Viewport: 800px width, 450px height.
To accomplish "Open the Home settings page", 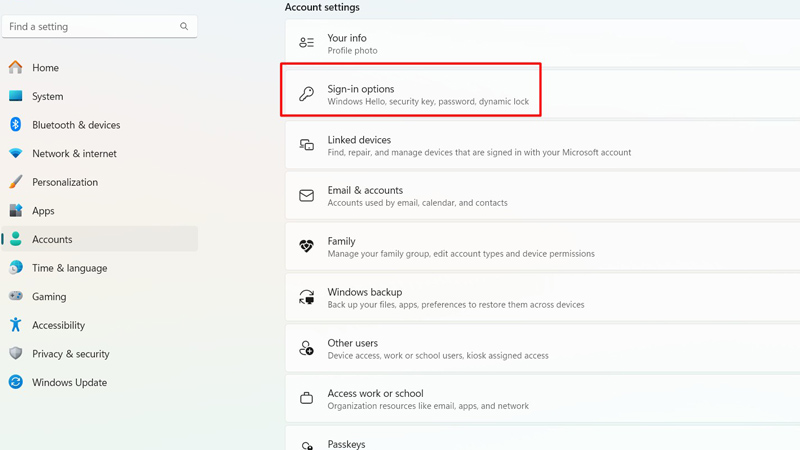I will (99, 67).
